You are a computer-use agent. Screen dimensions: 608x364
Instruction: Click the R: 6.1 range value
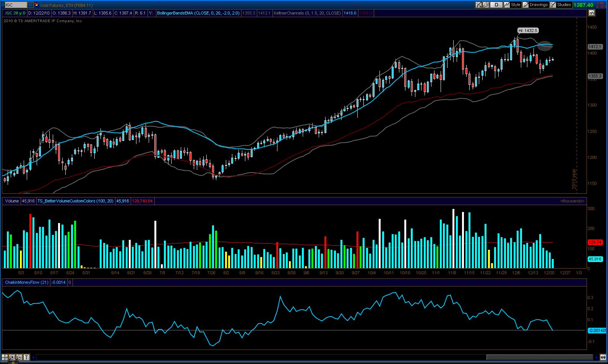(x=140, y=13)
